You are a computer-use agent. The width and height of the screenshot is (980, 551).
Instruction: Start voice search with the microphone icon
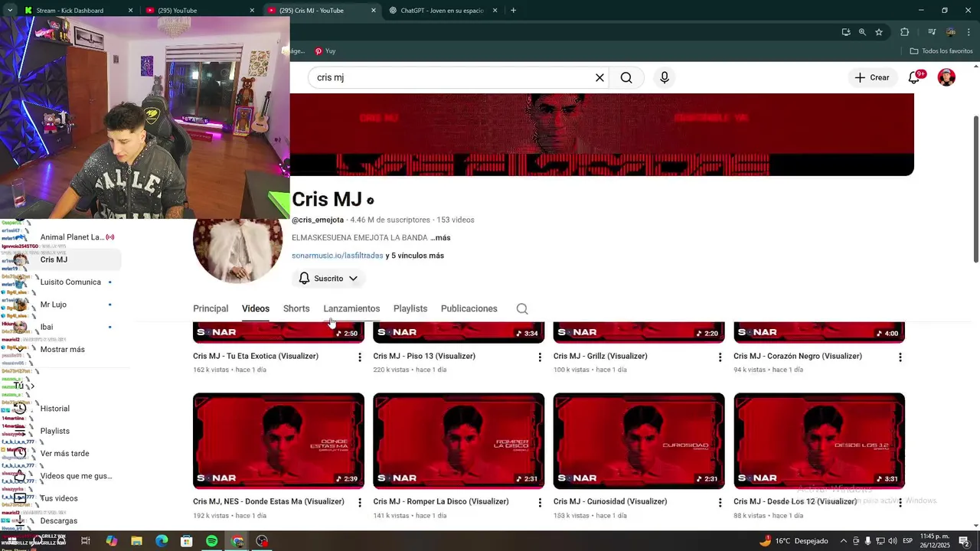pos(665,77)
